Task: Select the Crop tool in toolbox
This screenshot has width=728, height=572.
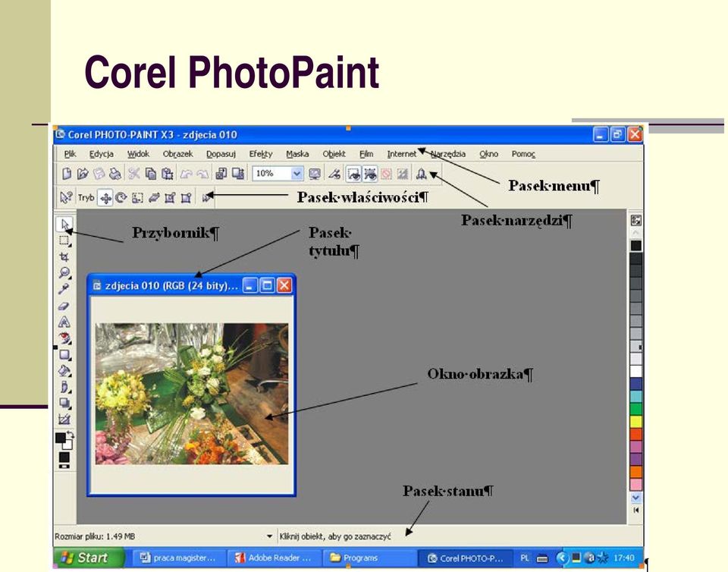Action: coord(64,256)
